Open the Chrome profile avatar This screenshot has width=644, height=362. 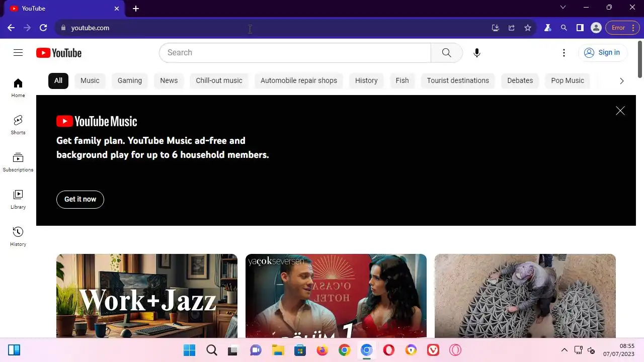pos(596,28)
